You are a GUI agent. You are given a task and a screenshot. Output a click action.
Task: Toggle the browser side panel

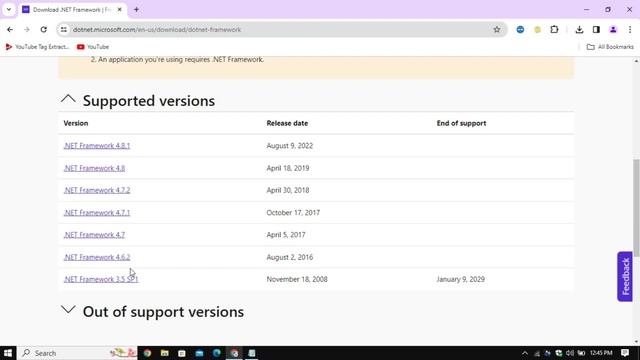click(596, 29)
